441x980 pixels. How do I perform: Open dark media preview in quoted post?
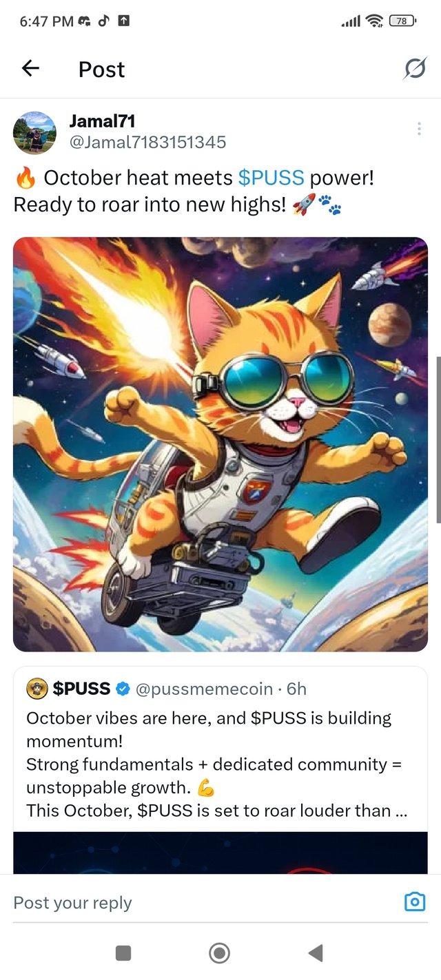[x=220, y=853]
